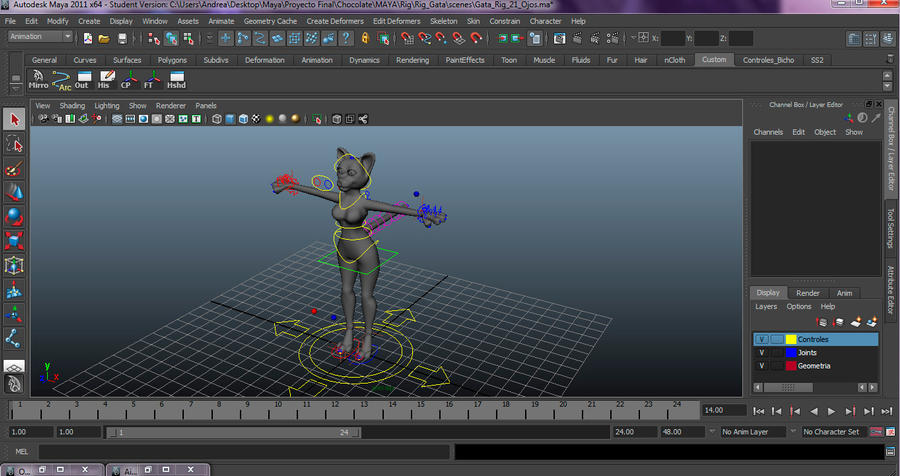Activate the Rotate tool sphere icon
900x476 pixels.
coord(14,216)
